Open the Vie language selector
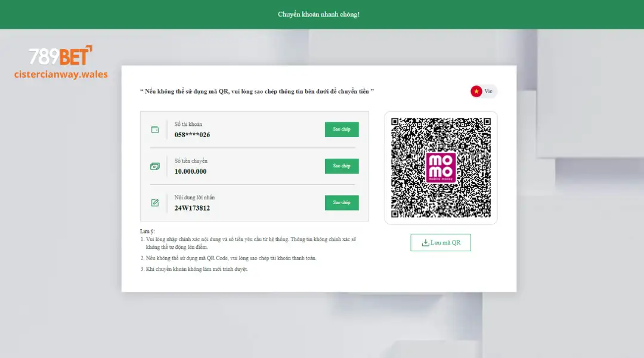644x358 pixels. [x=484, y=91]
